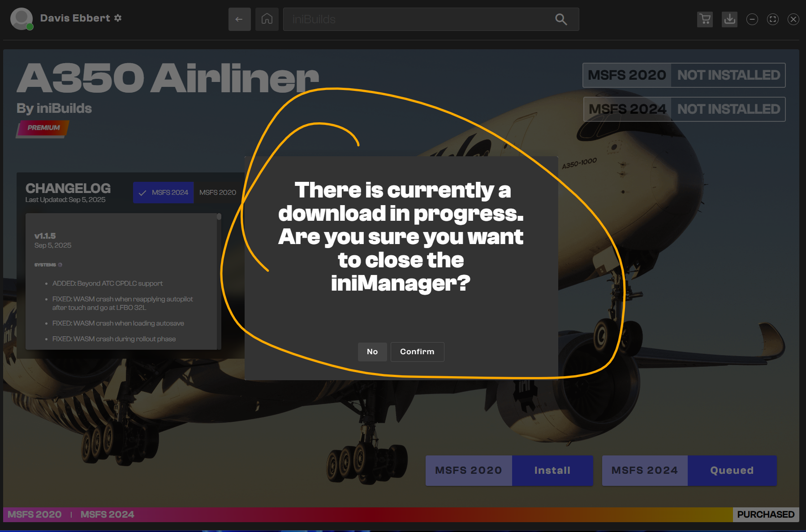Click MSFS 2024 in the bottom bar
Image resolution: width=806 pixels, height=532 pixels.
[108, 515]
